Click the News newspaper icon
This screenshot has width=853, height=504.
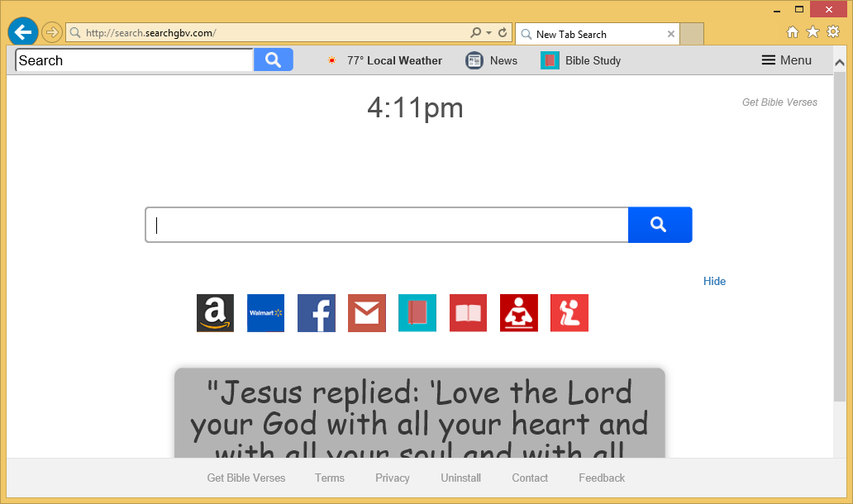pyautogui.click(x=474, y=60)
